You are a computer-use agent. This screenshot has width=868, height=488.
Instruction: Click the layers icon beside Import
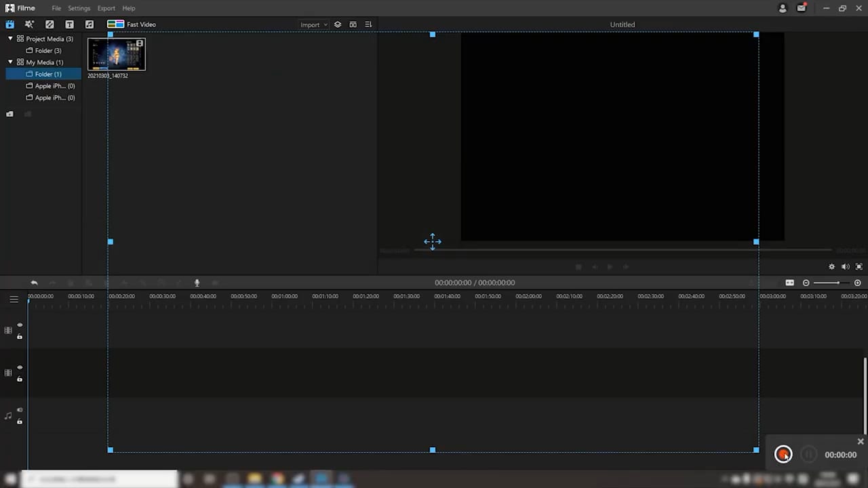pyautogui.click(x=338, y=24)
